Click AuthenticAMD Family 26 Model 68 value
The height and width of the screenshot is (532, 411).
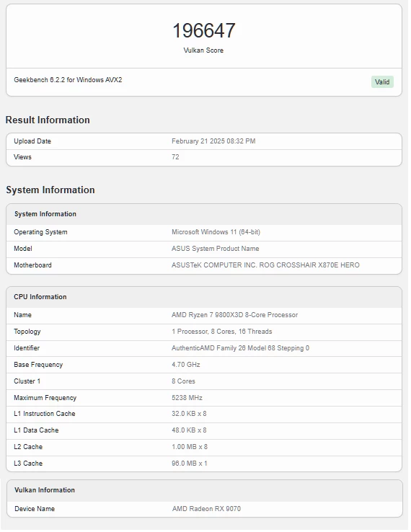coord(240,348)
